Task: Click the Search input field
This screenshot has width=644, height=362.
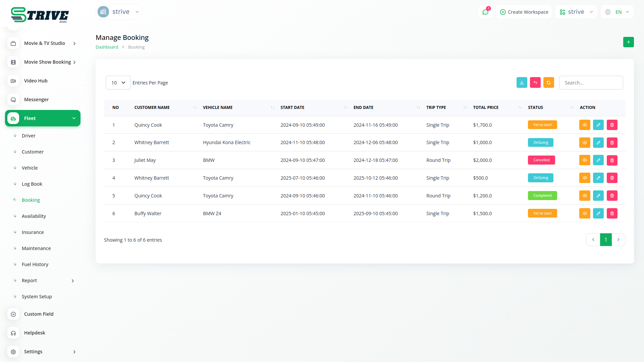Action: pyautogui.click(x=591, y=83)
